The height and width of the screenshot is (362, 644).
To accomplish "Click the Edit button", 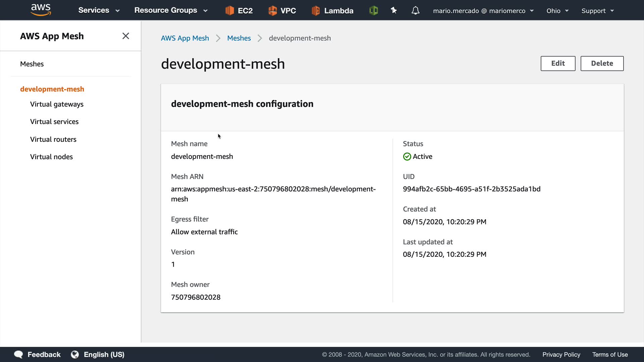I will click(x=558, y=63).
